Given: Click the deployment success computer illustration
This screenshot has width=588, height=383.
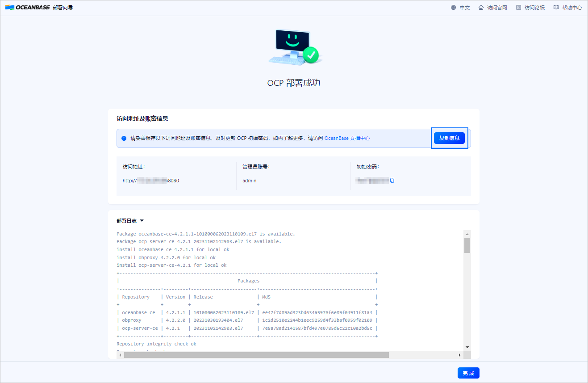Looking at the screenshot, I should pyautogui.click(x=294, y=47).
